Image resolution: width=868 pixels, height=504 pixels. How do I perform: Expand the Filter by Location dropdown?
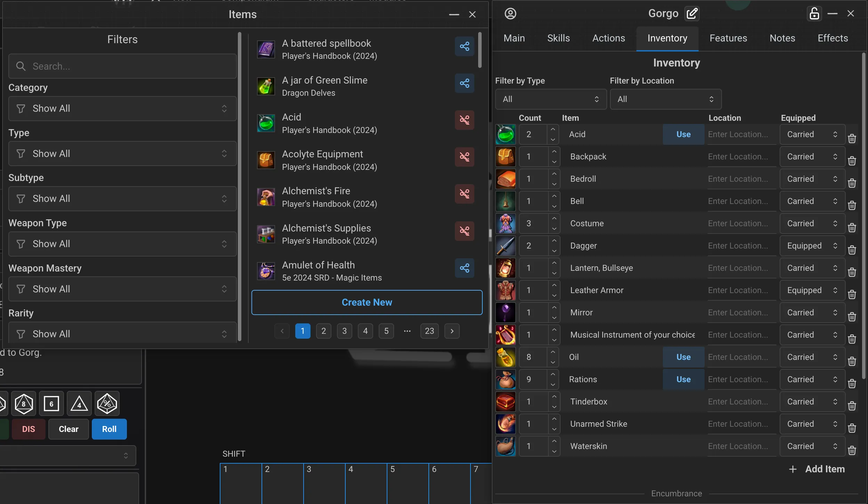(665, 99)
